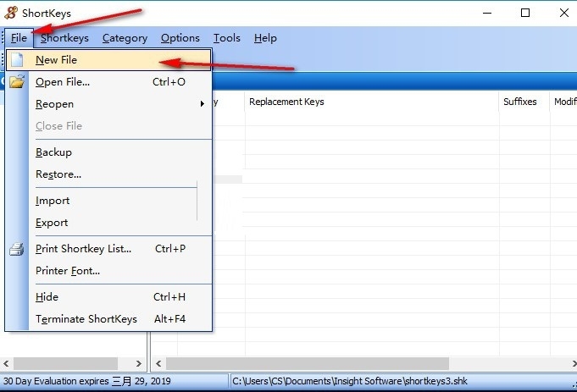Image resolution: width=577 pixels, height=392 pixels.
Task: Choose Printer Font... menu entry
Action: pyautogui.click(x=108, y=271)
